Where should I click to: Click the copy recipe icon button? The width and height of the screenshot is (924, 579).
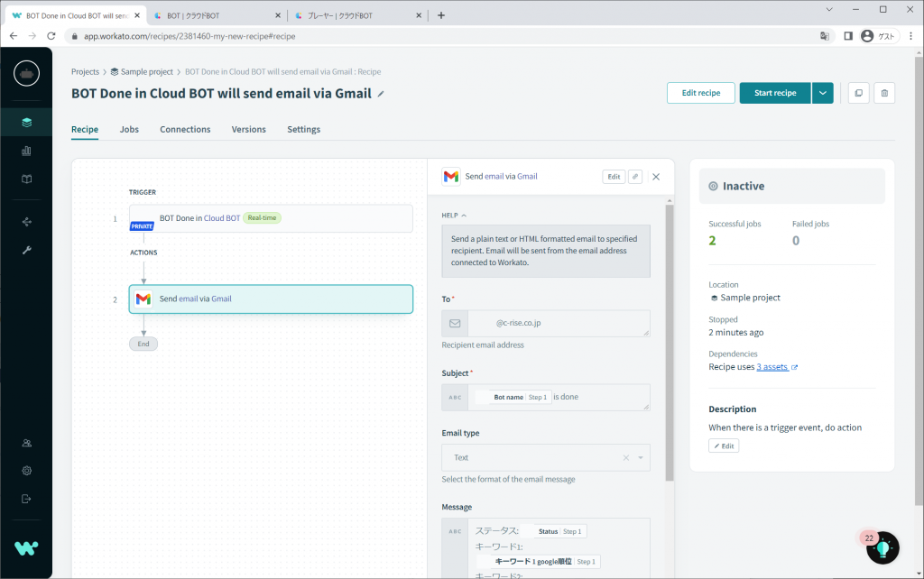coord(859,93)
